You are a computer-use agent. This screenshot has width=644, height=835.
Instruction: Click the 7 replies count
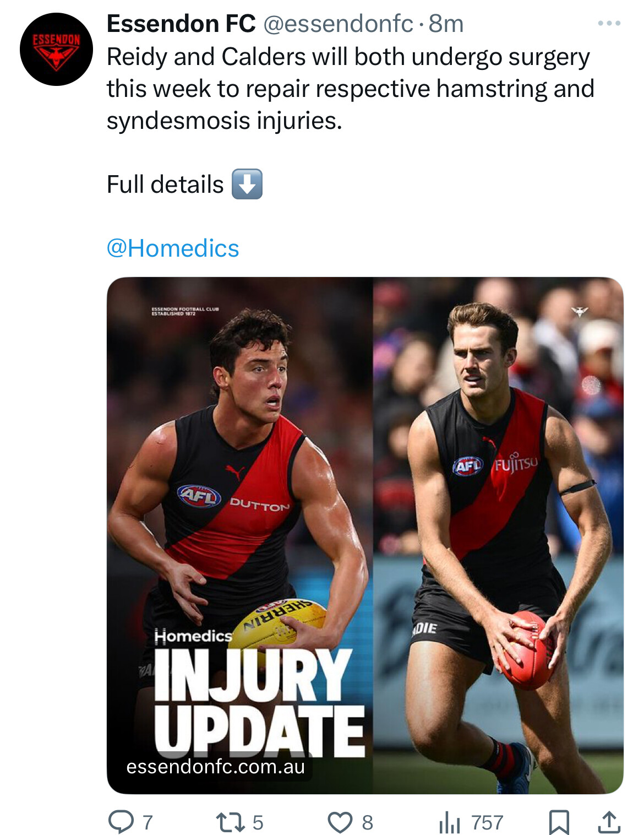(x=148, y=822)
